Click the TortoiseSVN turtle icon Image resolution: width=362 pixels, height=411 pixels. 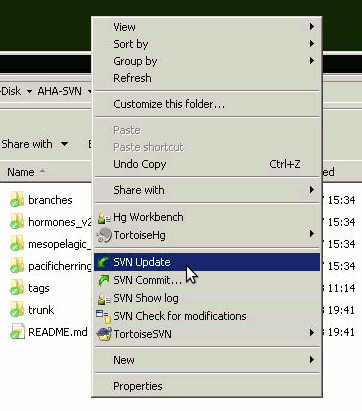104,334
